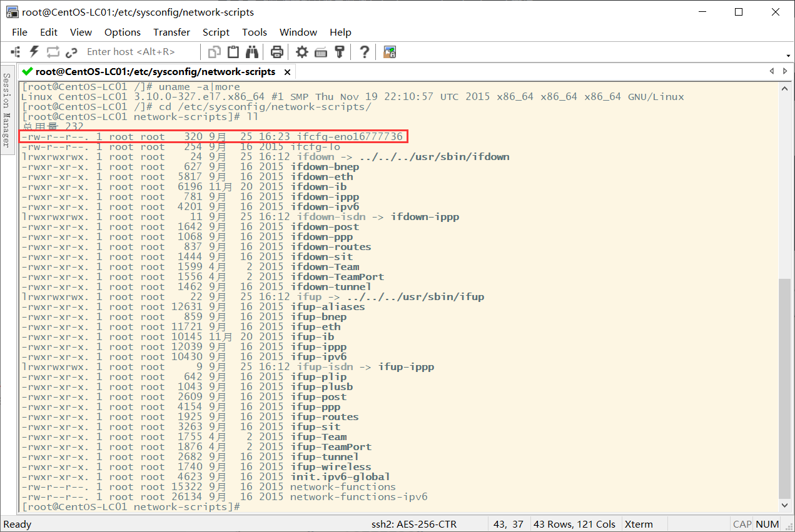Click the next tab arrow
The image size is (795, 532).
click(785, 72)
